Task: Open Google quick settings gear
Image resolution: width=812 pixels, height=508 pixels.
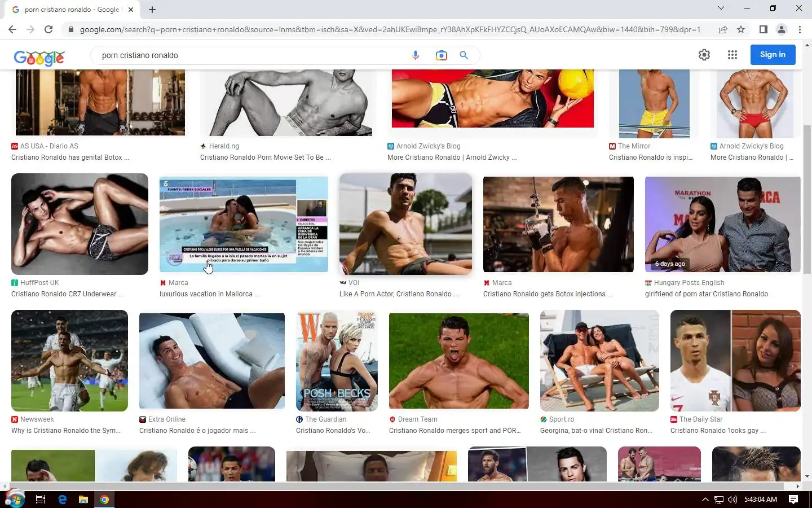Action: click(x=704, y=55)
